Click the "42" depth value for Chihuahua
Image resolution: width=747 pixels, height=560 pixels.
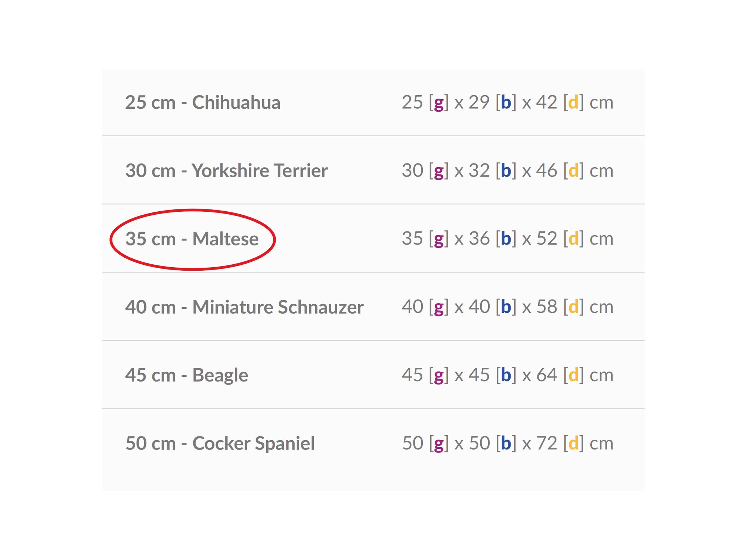click(547, 102)
